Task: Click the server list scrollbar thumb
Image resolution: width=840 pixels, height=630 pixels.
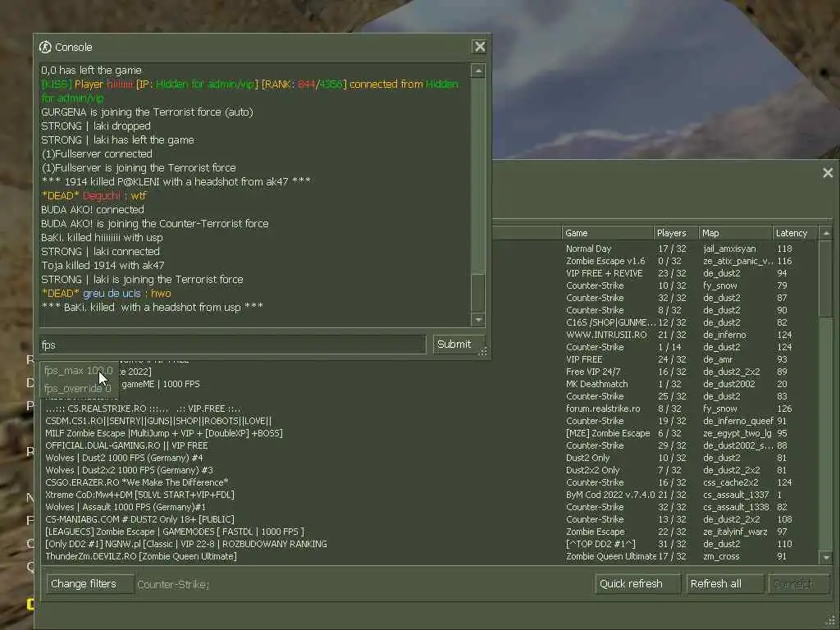Action: pyautogui.click(x=826, y=279)
